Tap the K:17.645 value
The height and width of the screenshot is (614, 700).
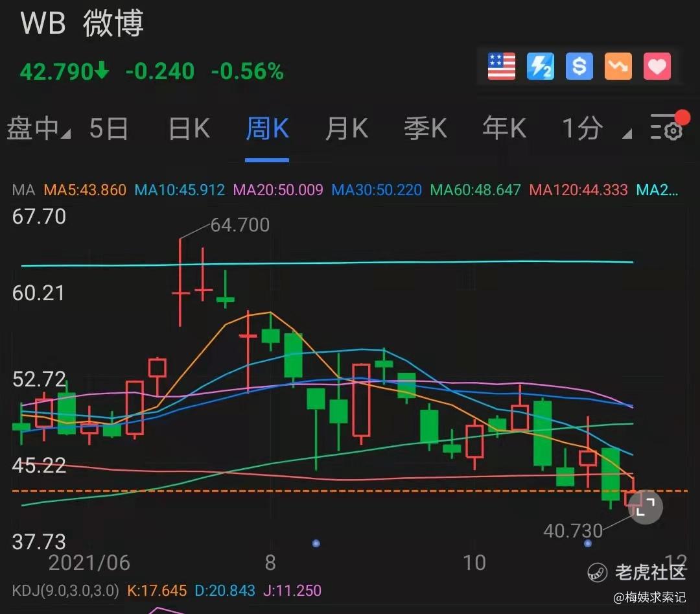pyautogui.click(x=157, y=591)
